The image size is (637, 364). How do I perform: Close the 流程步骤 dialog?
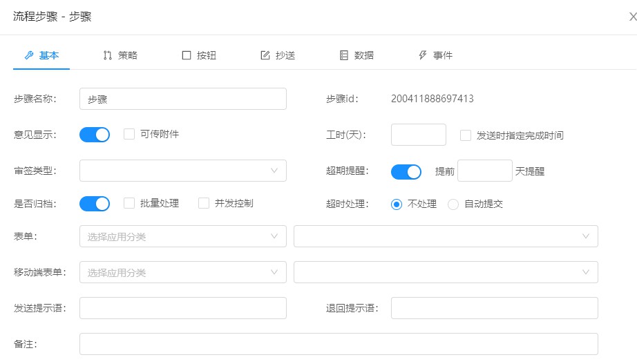pos(633,17)
